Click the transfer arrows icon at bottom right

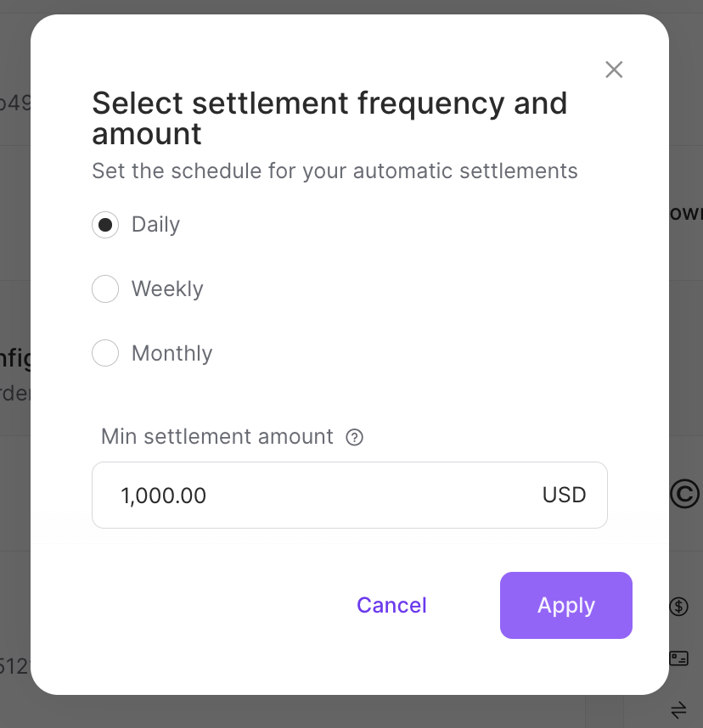click(679, 709)
